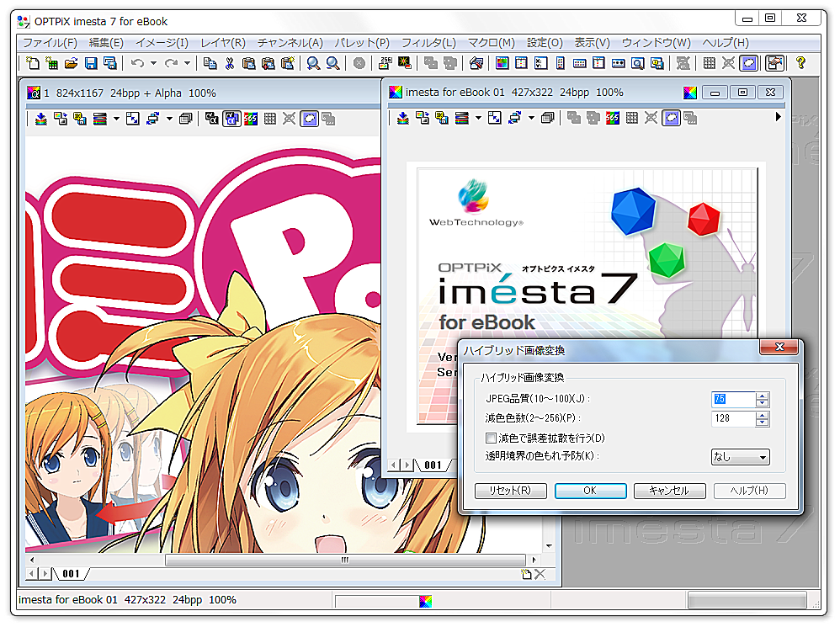Open the redo history dropdown arrow
This screenshot has width=840, height=627.
coord(188,63)
